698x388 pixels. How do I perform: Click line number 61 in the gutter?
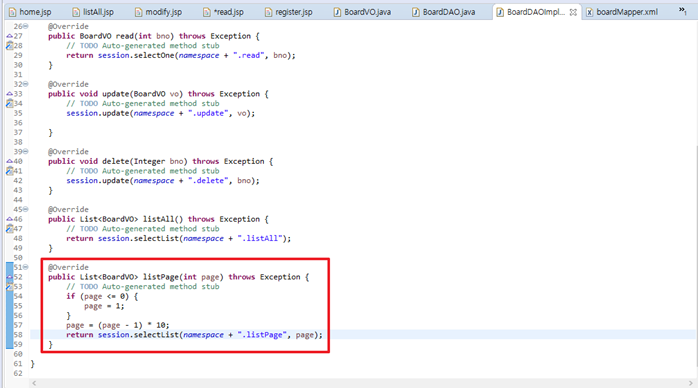[x=18, y=364]
